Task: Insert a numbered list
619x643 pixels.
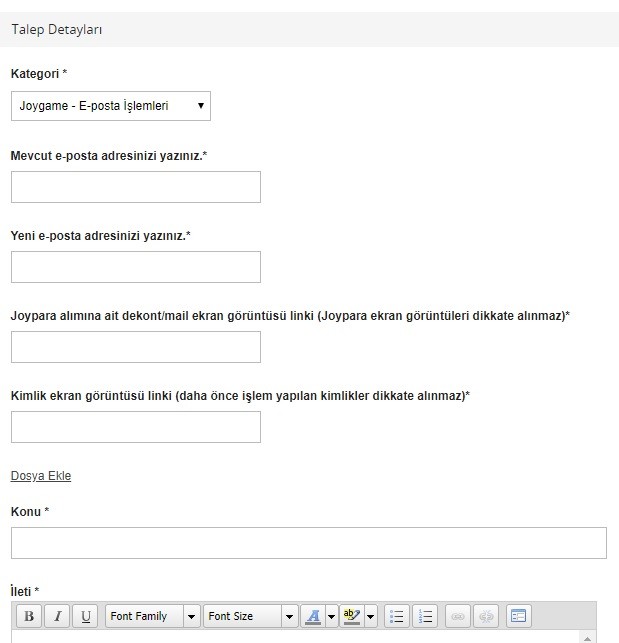Action: point(425,616)
